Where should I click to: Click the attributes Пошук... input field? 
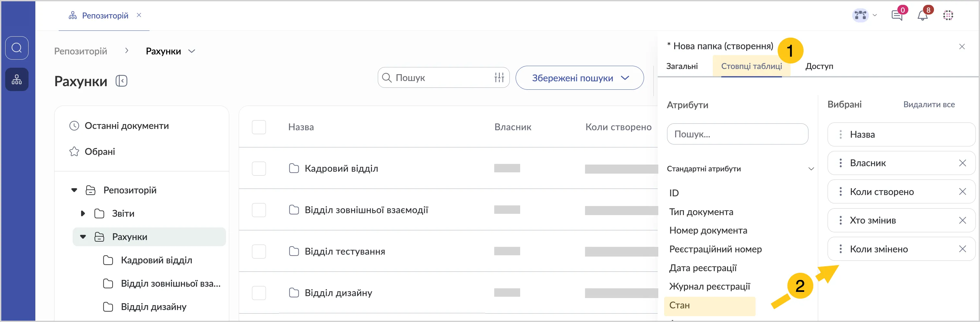point(737,134)
